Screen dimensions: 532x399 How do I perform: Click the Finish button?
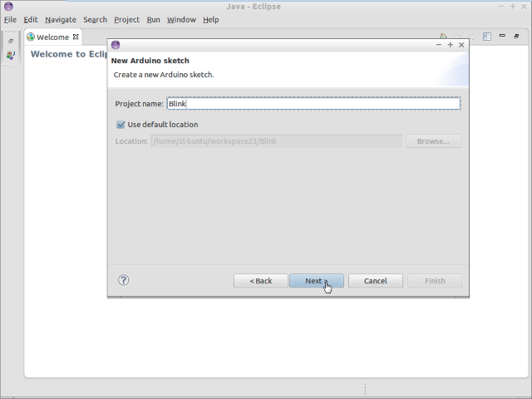pyautogui.click(x=435, y=281)
